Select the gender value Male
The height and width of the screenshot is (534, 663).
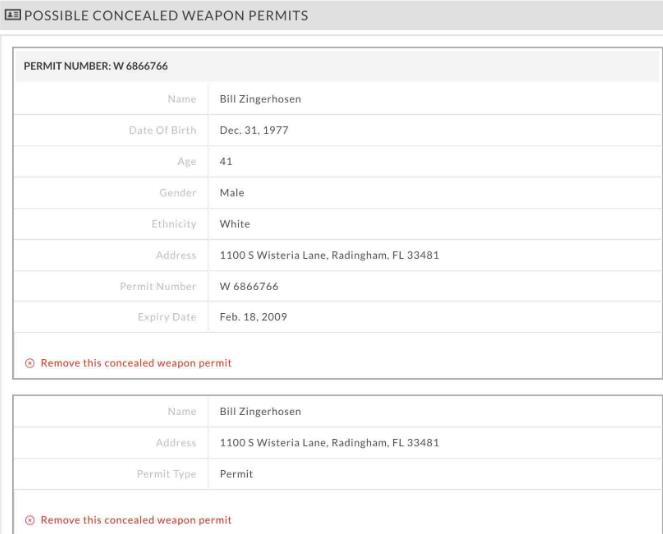point(232,193)
